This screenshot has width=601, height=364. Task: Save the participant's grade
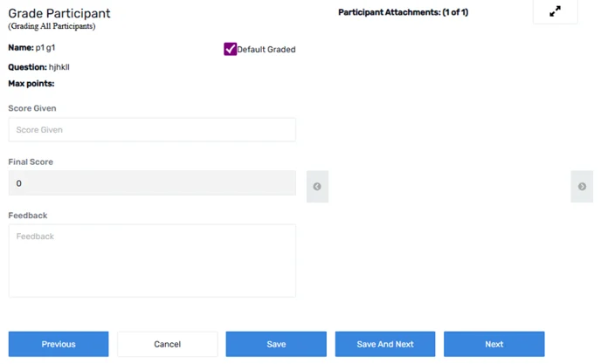click(276, 344)
